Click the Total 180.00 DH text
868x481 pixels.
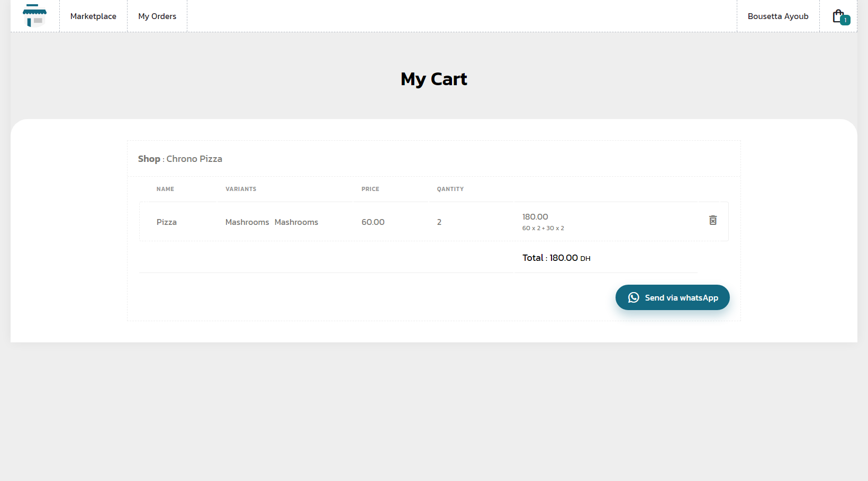[x=556, y=258]
